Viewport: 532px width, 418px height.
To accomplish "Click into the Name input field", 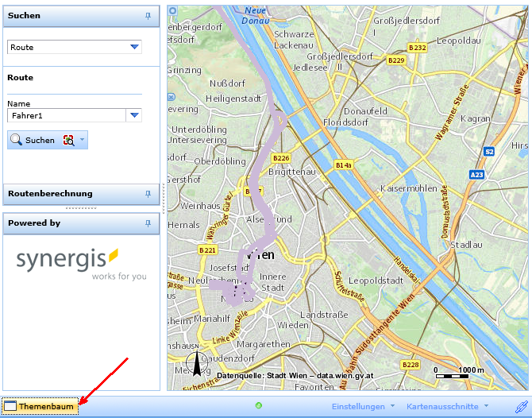I will pos(67,116).
